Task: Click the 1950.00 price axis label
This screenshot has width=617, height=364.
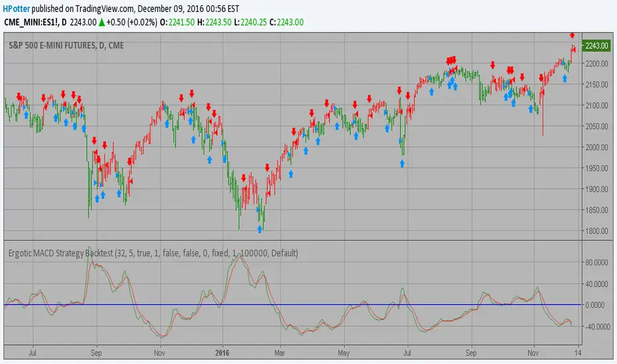Action: (596, 168)
